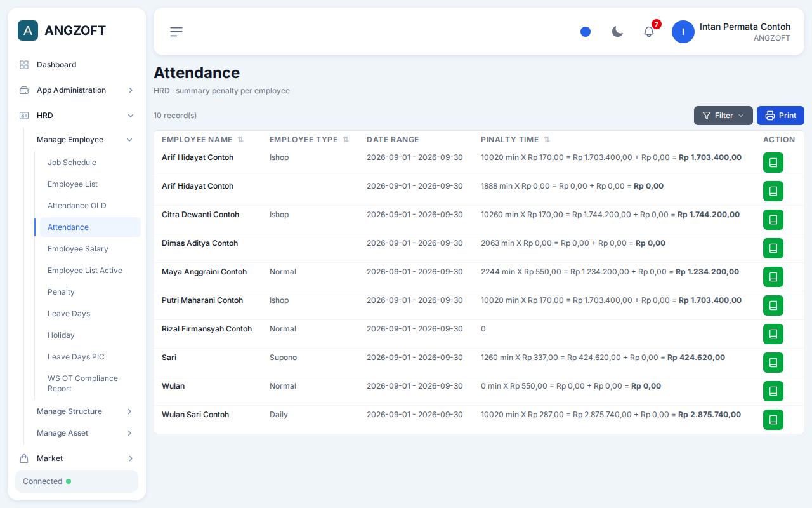
Task: Expand Manage Asset chevron
Action: click(129, 433)
